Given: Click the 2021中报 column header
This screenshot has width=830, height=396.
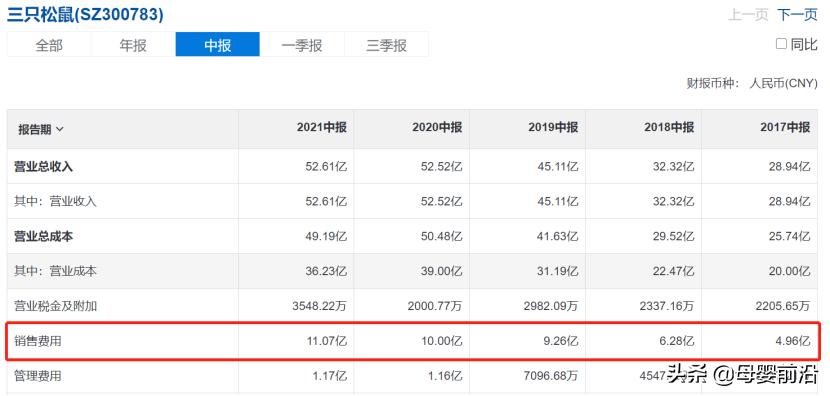Looking at the screenshot, I should pos(322,128).
